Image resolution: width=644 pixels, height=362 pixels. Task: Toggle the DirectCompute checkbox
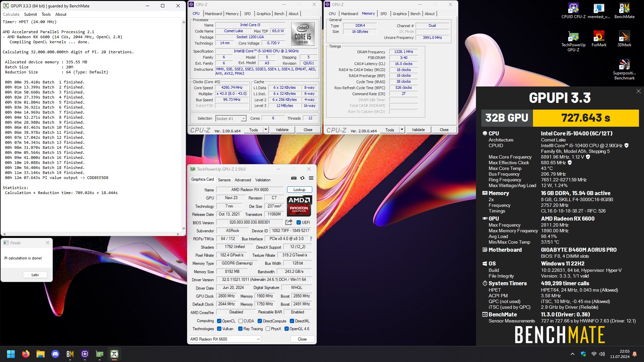260,321
